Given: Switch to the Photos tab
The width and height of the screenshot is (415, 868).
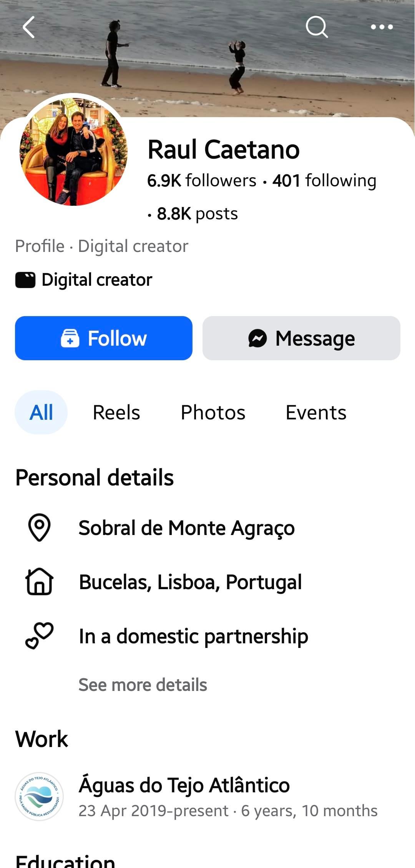Looking at the screenshot, I should 213,412.
